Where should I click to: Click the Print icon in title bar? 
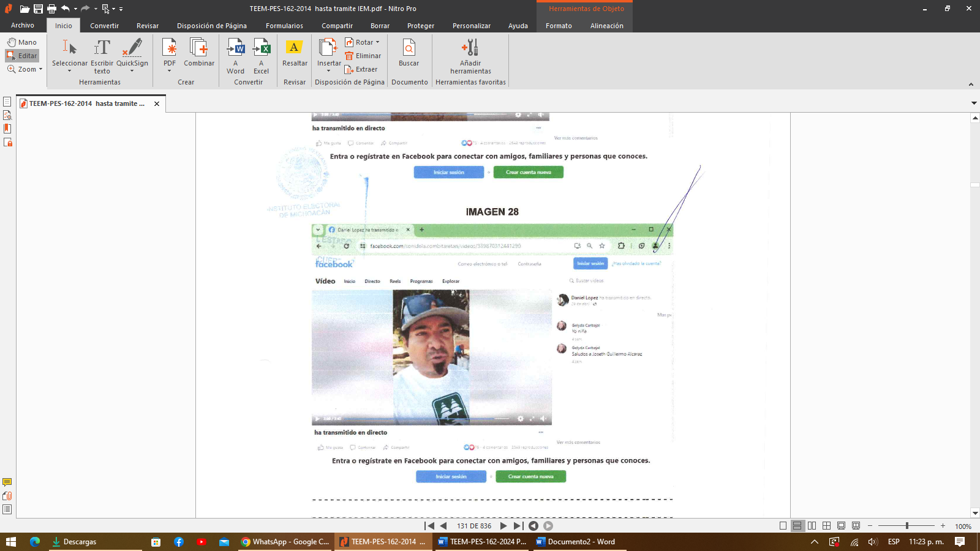[51, 9]
